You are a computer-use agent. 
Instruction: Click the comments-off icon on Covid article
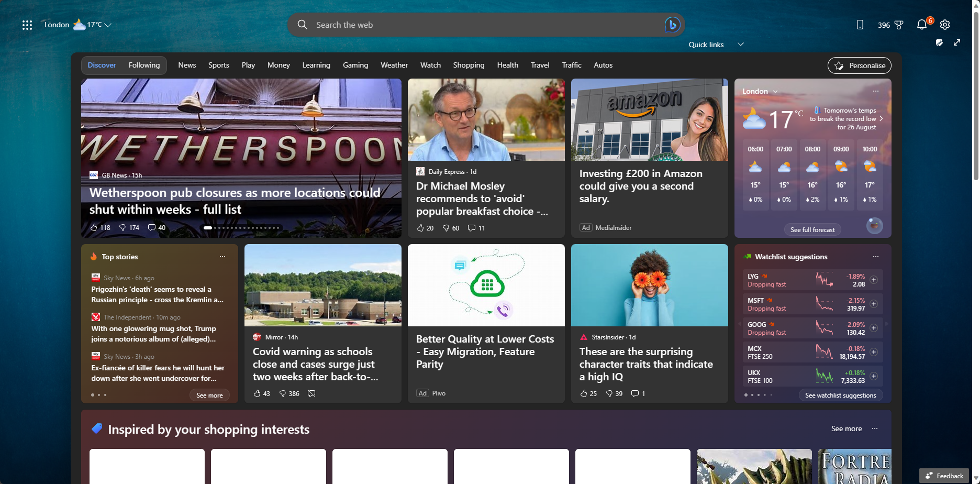tap(311, 393)
